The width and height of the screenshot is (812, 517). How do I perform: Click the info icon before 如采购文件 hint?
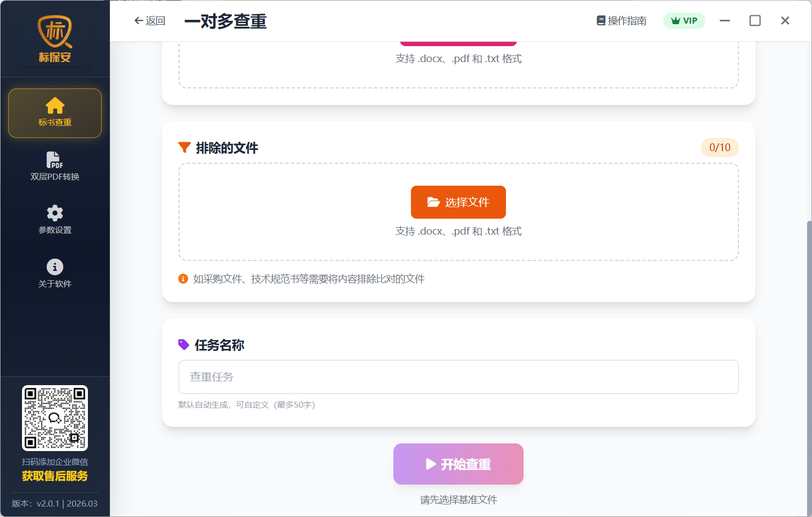(183, 279)
